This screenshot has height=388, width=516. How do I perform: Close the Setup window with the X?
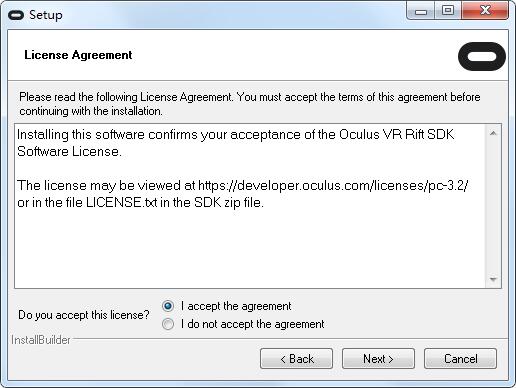point(485,11)
